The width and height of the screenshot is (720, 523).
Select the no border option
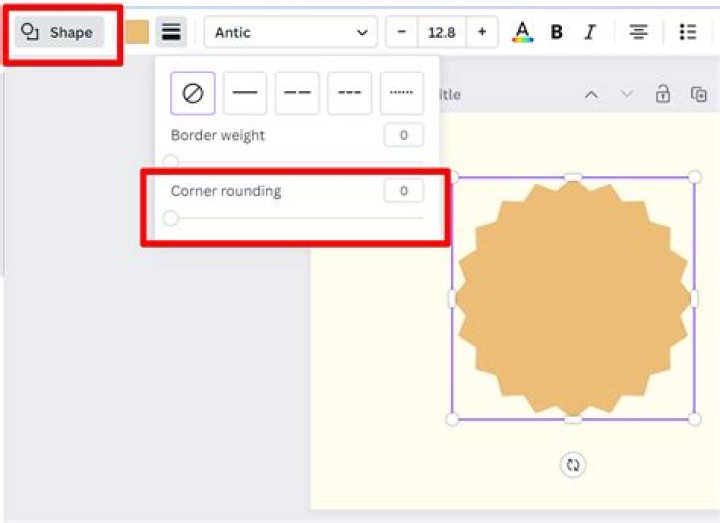pos(193,93)
